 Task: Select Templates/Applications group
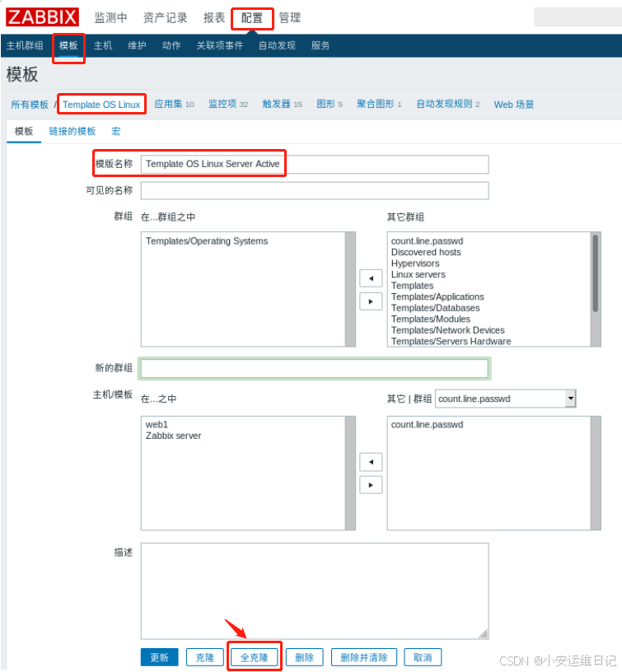pos(437,296)
